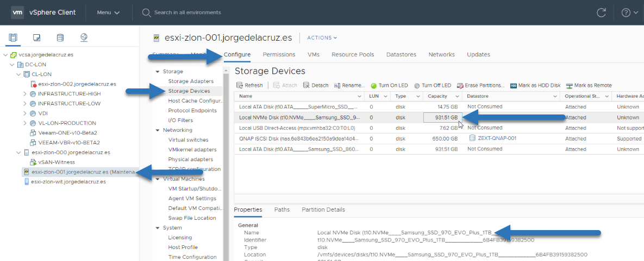This screenshot has width=644, height=261.
Task: Collapse the Storage section in Configure menu
Action: [157, 72]
